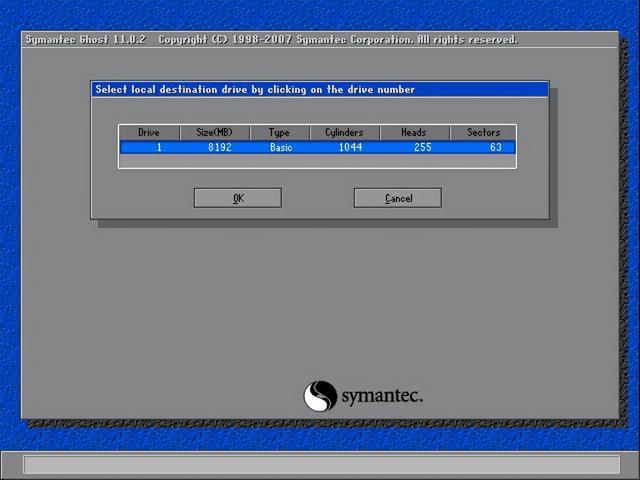
Task: Click the Symantec logo icon
Action: pos(320,396)
